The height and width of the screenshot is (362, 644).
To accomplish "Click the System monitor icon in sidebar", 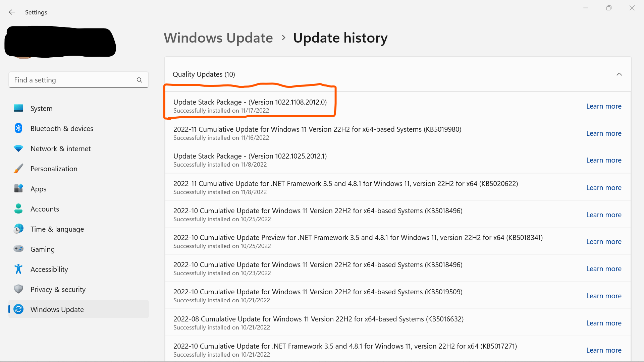I will [18, 108].
